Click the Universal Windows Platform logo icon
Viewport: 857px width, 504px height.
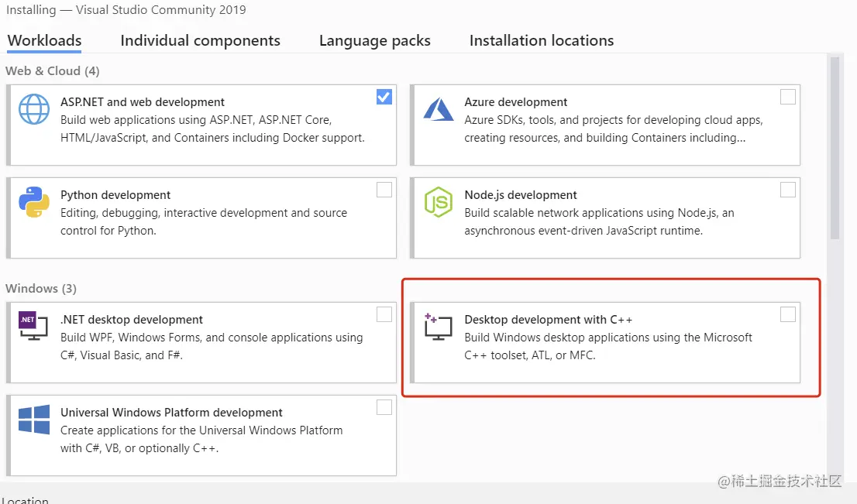[34, 420]
